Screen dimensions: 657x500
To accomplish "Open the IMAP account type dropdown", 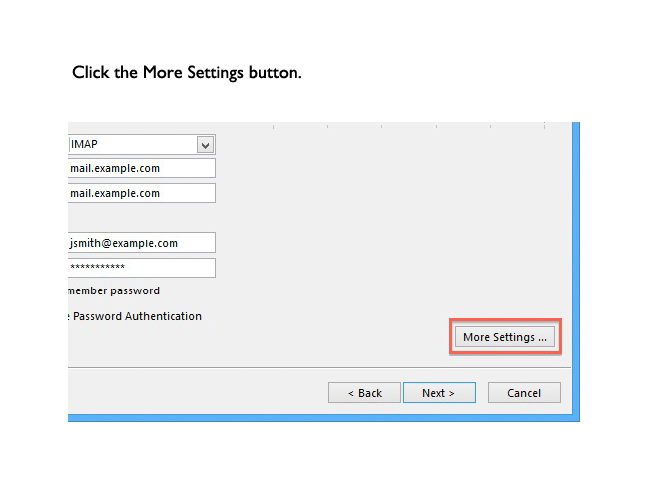I will (x=205, y=145).
